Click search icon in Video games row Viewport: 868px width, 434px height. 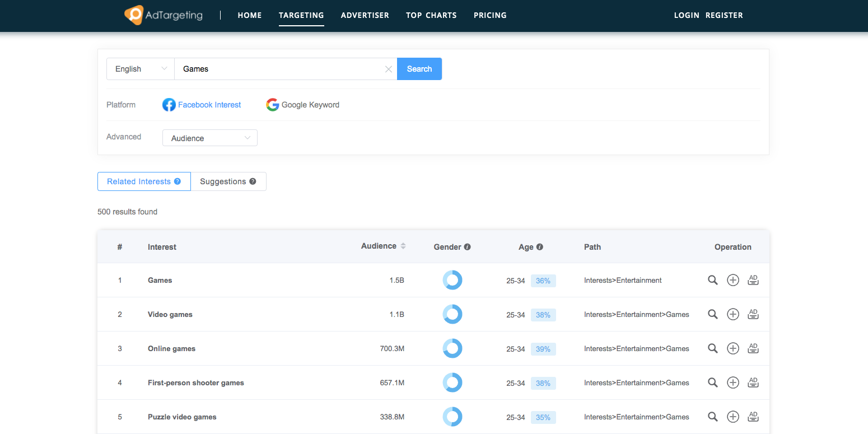[713, 314]
